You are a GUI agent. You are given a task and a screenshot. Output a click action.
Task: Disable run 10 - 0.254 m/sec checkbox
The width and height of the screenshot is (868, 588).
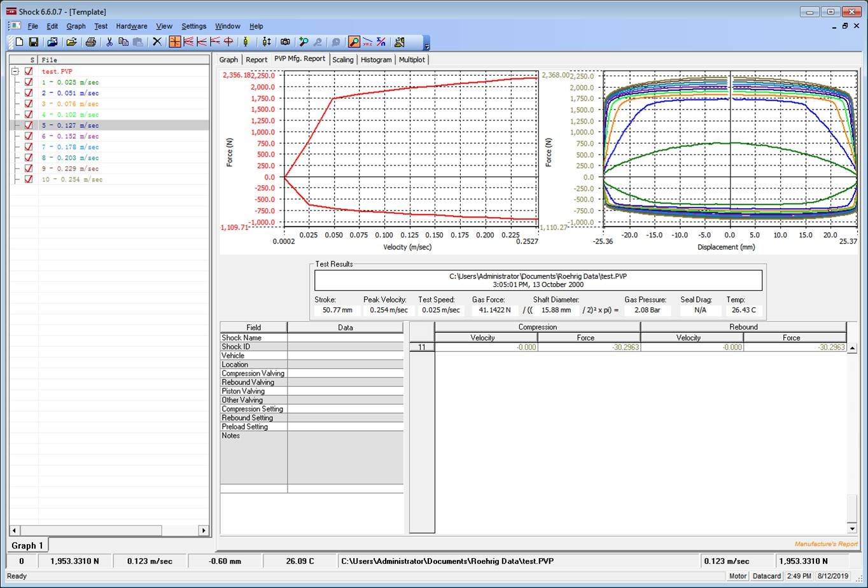27,179
